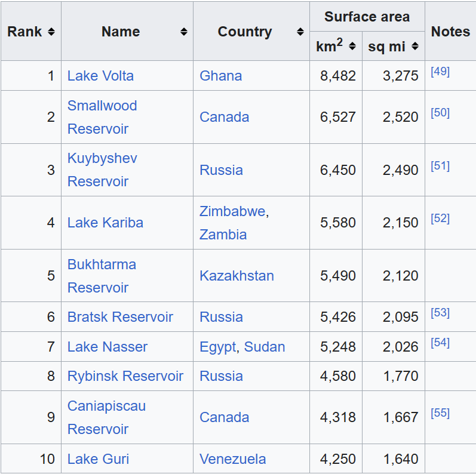Screen dimensions: 476x474
Task: Go to Kuybyshev Reservoir page
Action: [x=102, y=159]
